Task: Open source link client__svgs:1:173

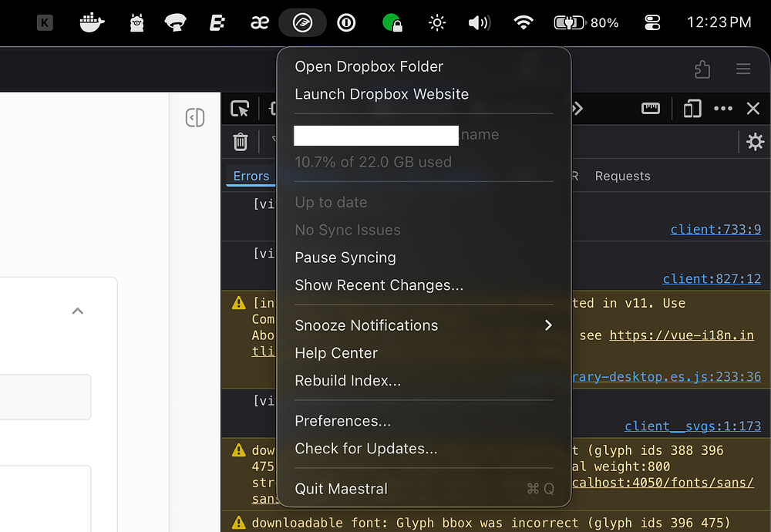Action: click(x=692, y=426)
